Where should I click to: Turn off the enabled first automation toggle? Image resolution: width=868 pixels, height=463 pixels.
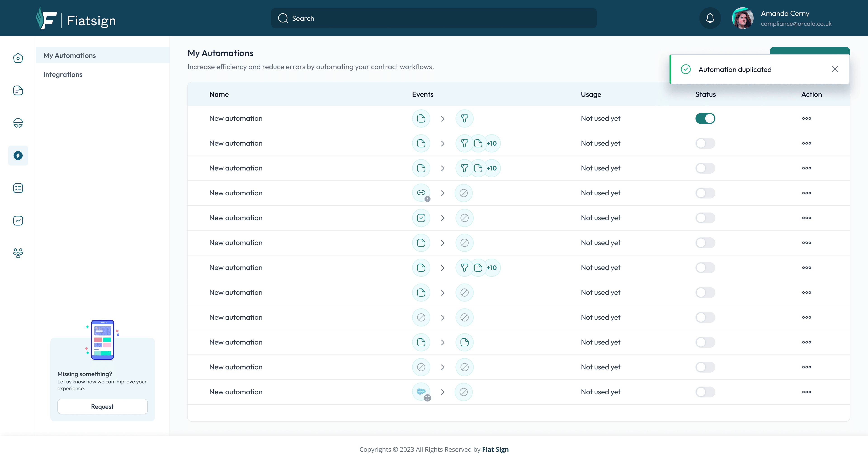705,118
